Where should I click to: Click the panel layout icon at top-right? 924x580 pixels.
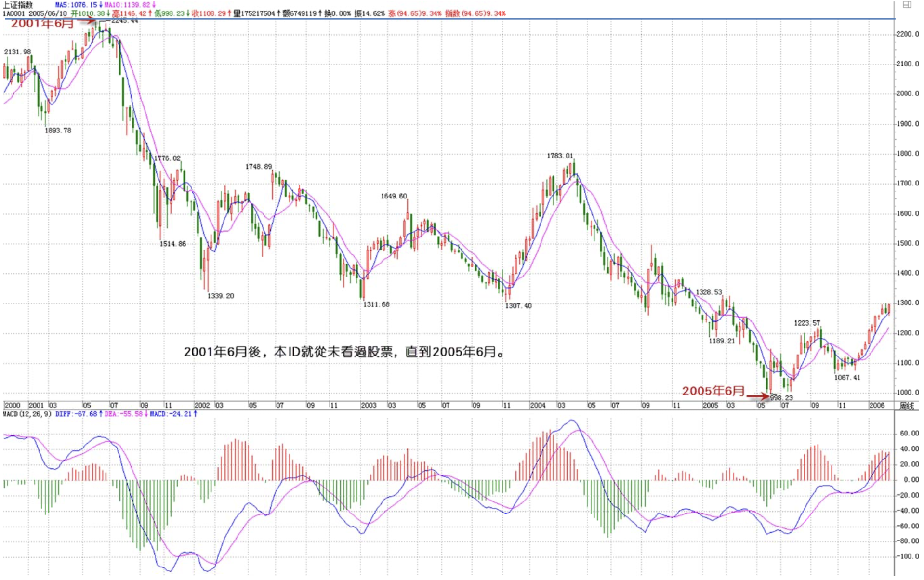pos(907,5)
